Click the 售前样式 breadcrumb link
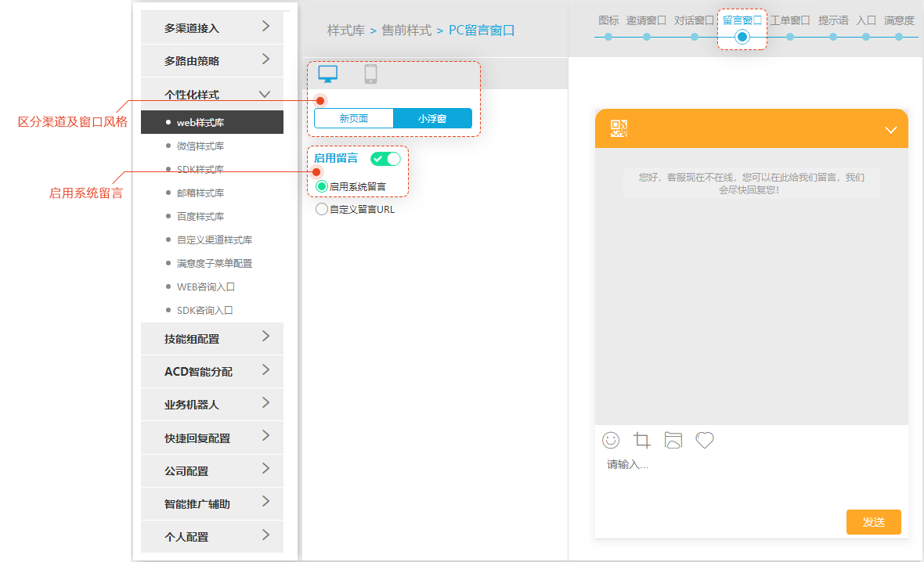 point(406,31)
